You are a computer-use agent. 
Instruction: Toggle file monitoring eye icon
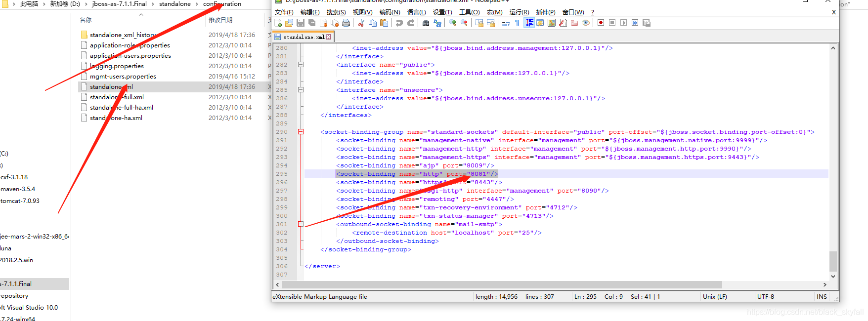[x=586, y=23]
